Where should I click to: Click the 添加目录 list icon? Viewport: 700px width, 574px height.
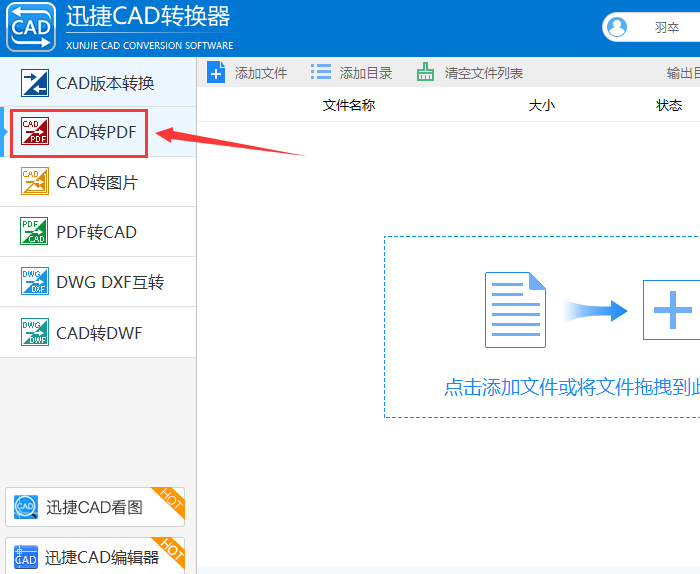point(321,72)
